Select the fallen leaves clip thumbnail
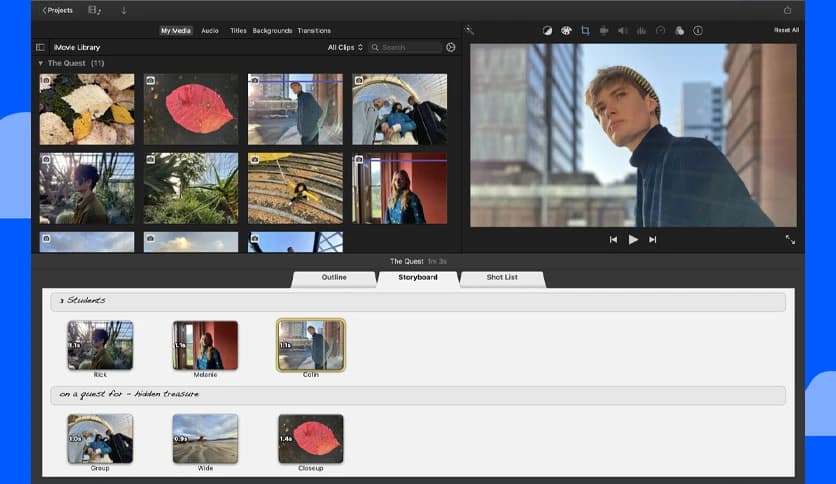Viewport: 836px width, 484px height. tap(87, 109)
